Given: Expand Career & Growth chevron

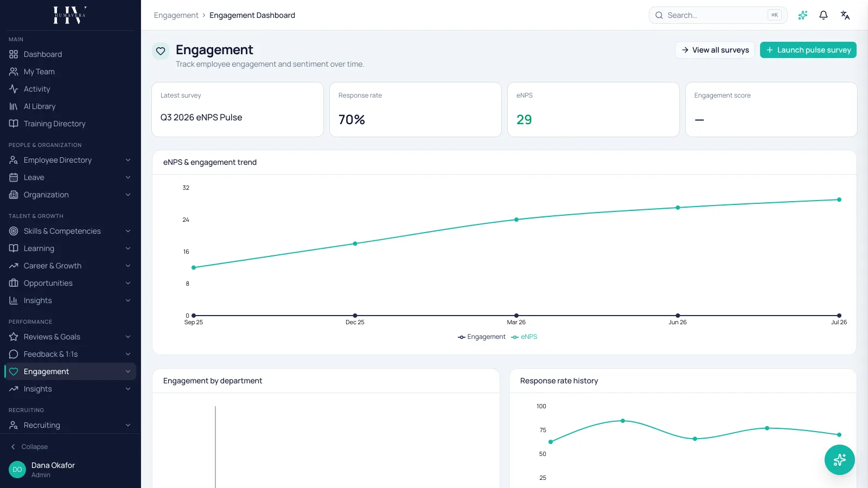Looking at the screenshot, I should (128, 266).
